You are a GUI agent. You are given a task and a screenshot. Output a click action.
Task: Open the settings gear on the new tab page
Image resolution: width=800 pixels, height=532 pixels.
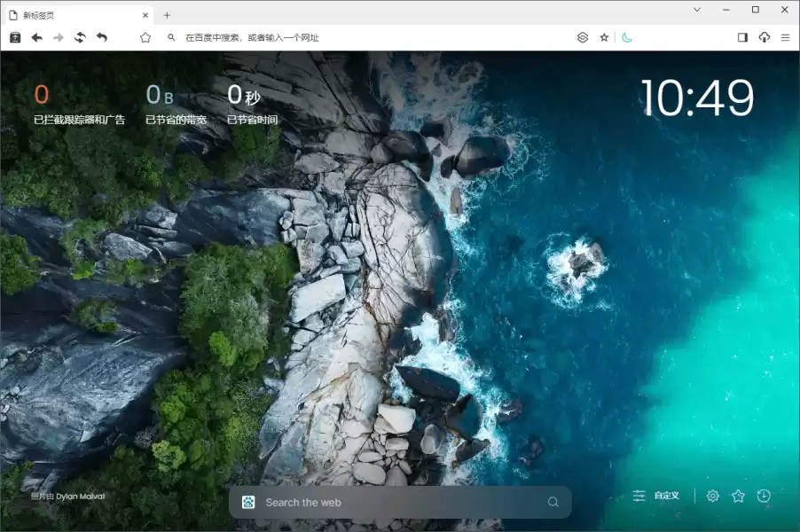pyautogui.click(x=712, y=496)
